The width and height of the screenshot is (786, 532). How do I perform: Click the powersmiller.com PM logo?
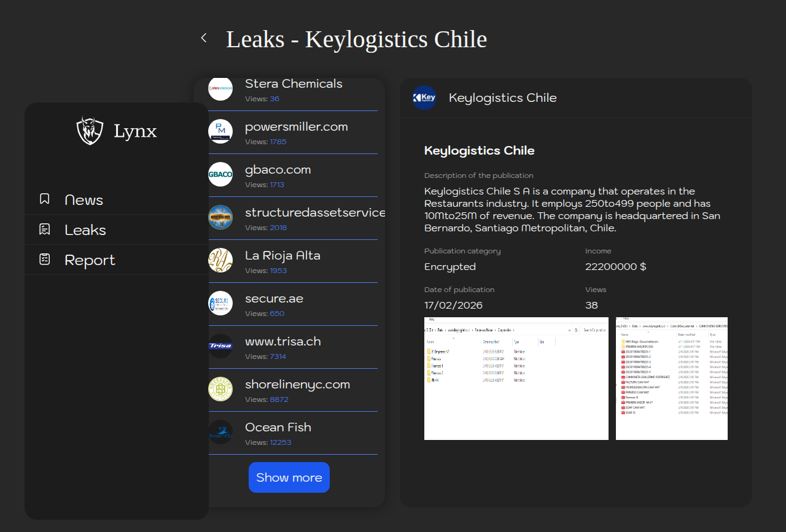(x=220, y=131)
